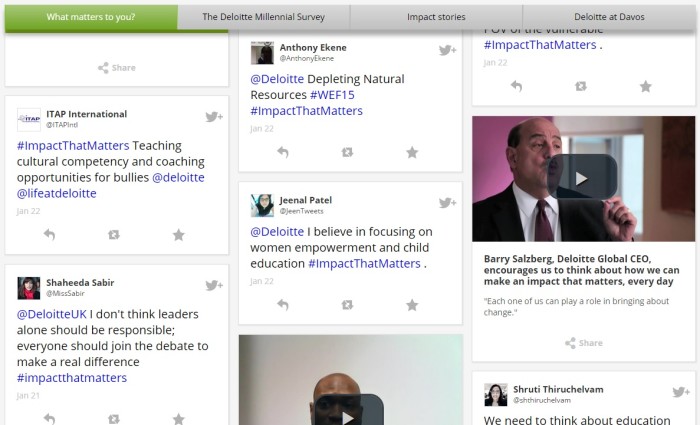Reply to Jeenal Patel's tweet
The height and width of the screenshot is (425, 700).
[283, 305]
